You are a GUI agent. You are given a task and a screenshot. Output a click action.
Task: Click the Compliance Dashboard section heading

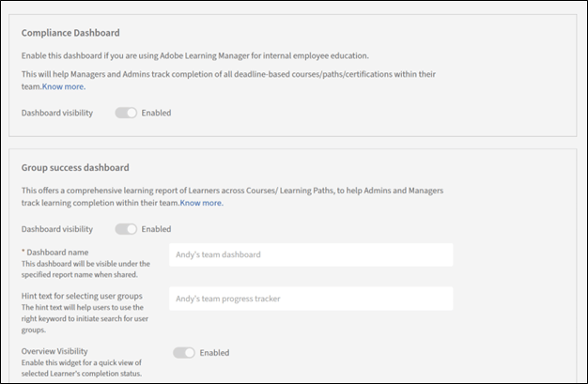(70, 33)
